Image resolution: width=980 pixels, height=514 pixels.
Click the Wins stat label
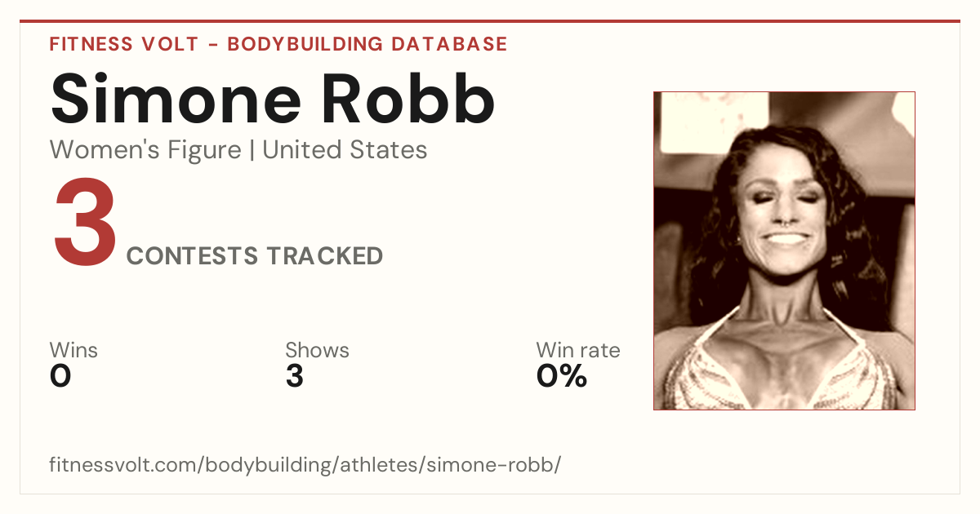coord(73,351)
